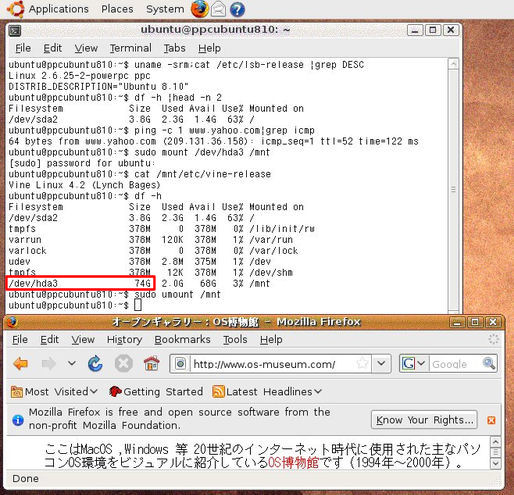Click the terminal window menu icon
The width and height of the screenshot is (514, 495).
point(15,31)
